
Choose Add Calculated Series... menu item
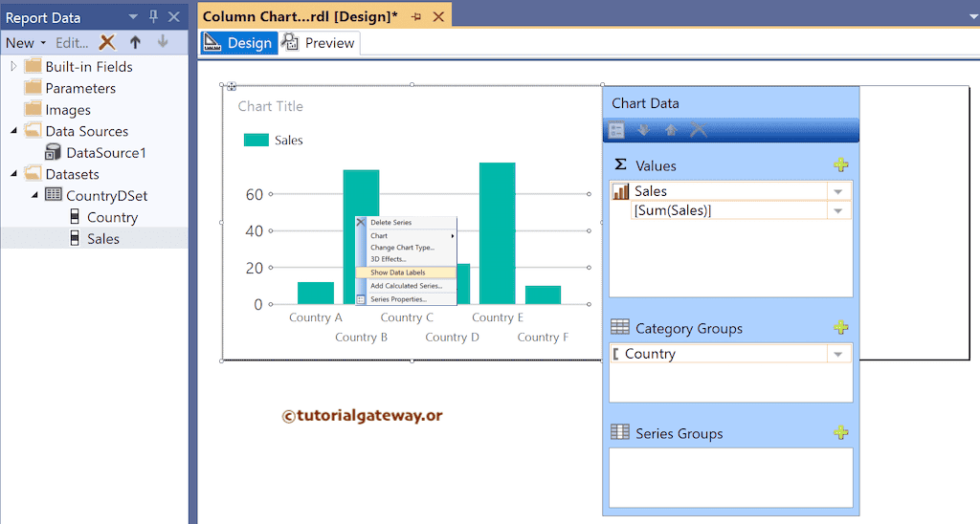coord(406,285)
